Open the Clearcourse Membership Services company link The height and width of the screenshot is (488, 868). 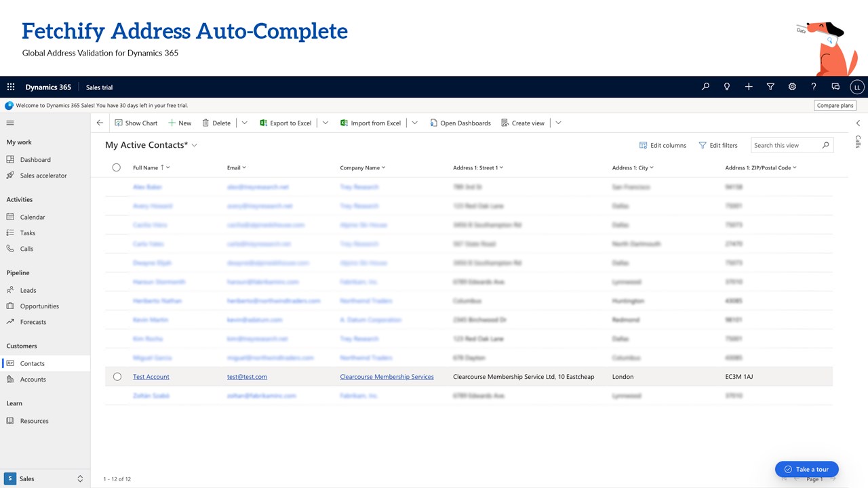pyautogui.click(x=387, y=376)
